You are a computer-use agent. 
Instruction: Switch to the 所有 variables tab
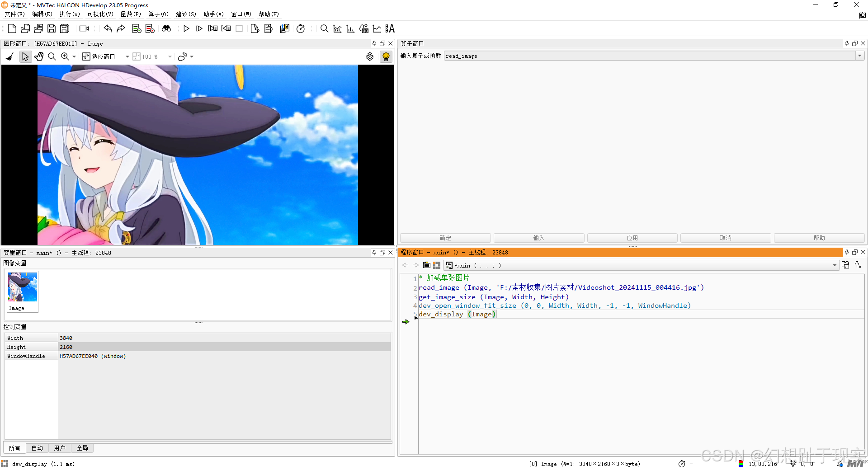click(x=14, y=448)
